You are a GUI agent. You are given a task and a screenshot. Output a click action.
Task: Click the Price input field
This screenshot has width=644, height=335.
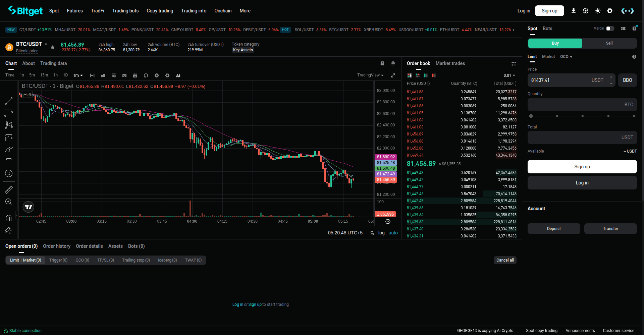tap(571, 80)
